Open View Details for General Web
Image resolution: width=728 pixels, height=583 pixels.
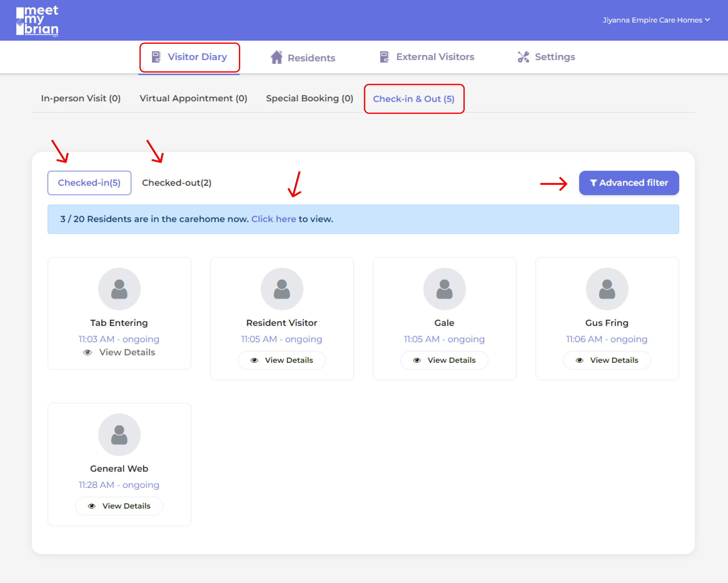[x=119, y=506]
